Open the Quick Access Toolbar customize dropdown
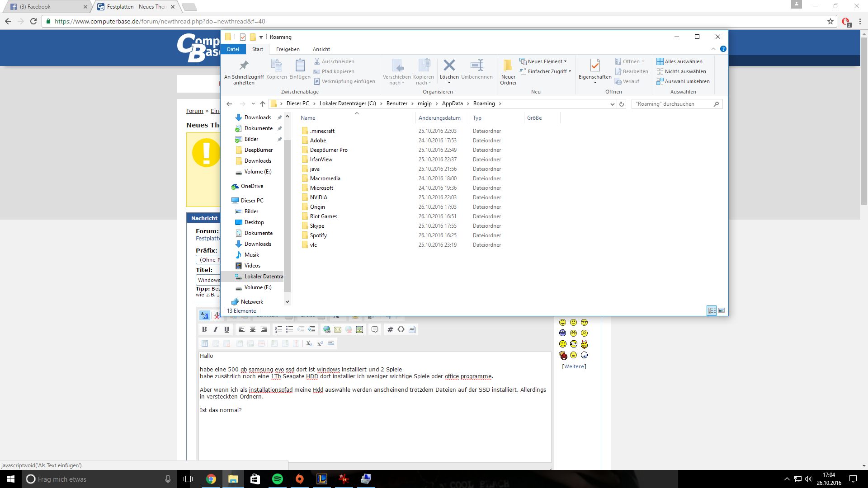The image size is (868, 488). point(261,37)
